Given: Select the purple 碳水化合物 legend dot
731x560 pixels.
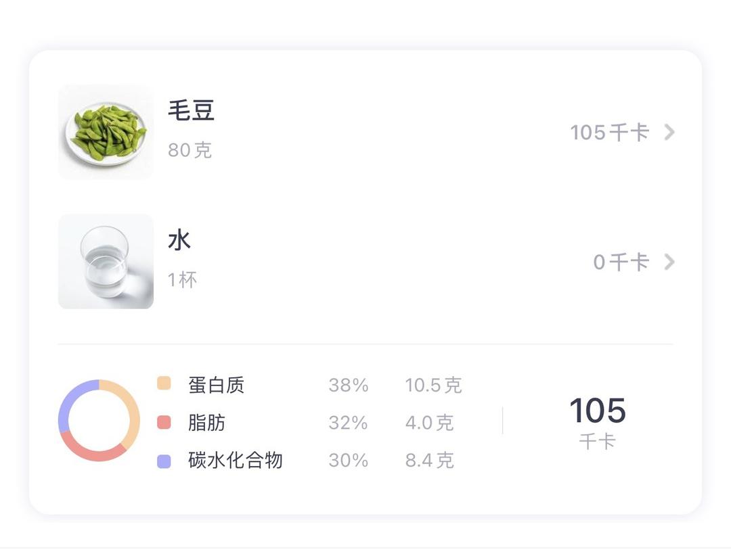Looking at the screenshot, I should pyautogui.click(x=162, y=460).
